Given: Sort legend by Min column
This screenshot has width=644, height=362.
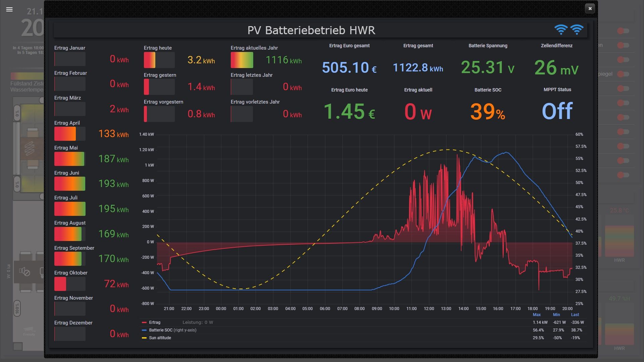Looking at the screenshot, I should tap(556, 315).
